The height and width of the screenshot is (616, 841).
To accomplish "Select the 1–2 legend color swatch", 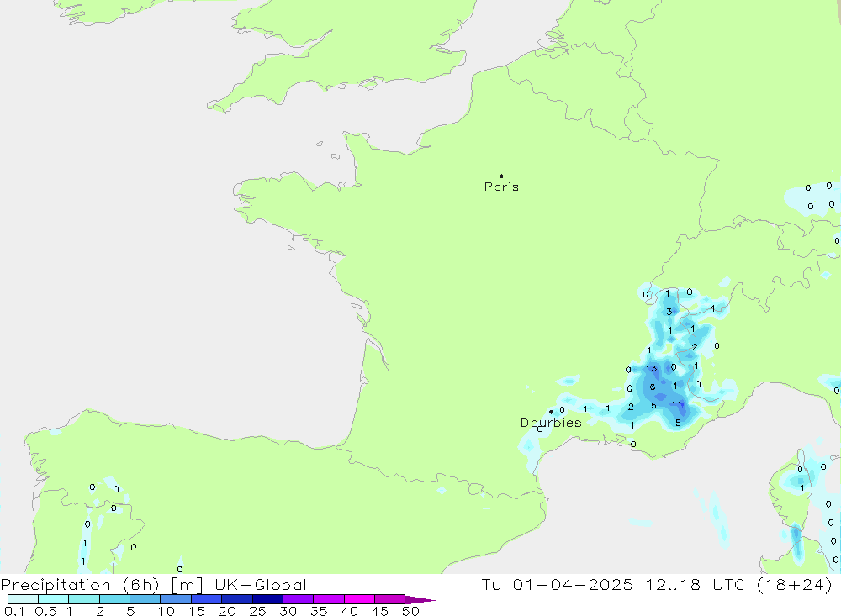I will (84, 599).
